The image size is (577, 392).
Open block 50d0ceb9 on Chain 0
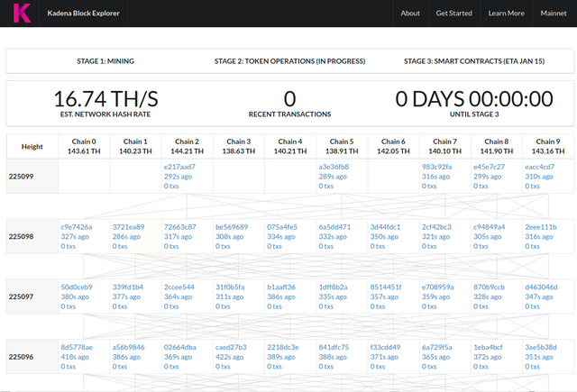77,287
